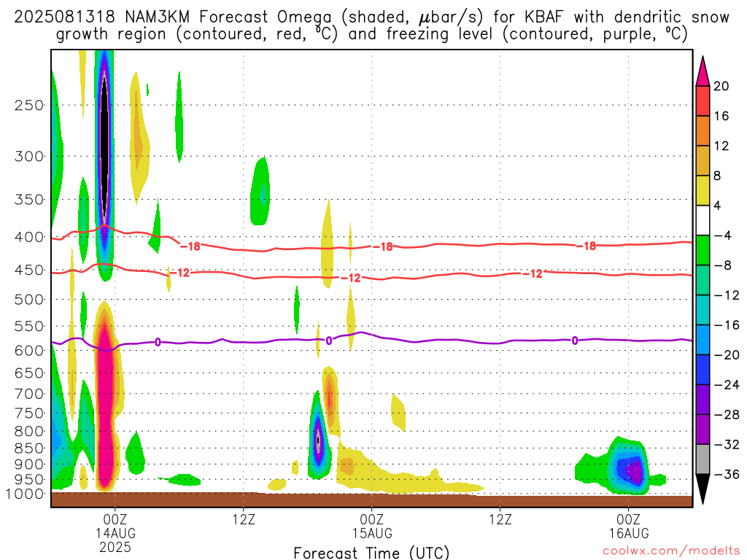The height and width of the screenshot is (560, 747).
Task: Click the colorbar value label -28
Action: (x=727, y=415)
